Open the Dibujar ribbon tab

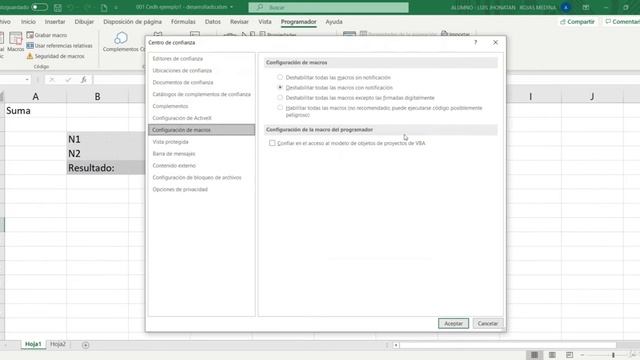click(x=84, y=22)
